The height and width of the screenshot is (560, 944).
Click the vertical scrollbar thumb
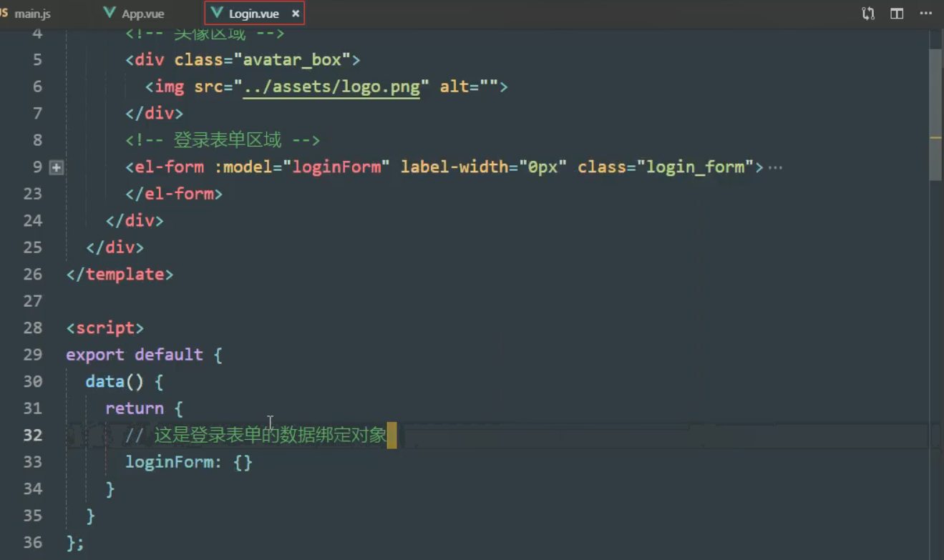(936, 114)
